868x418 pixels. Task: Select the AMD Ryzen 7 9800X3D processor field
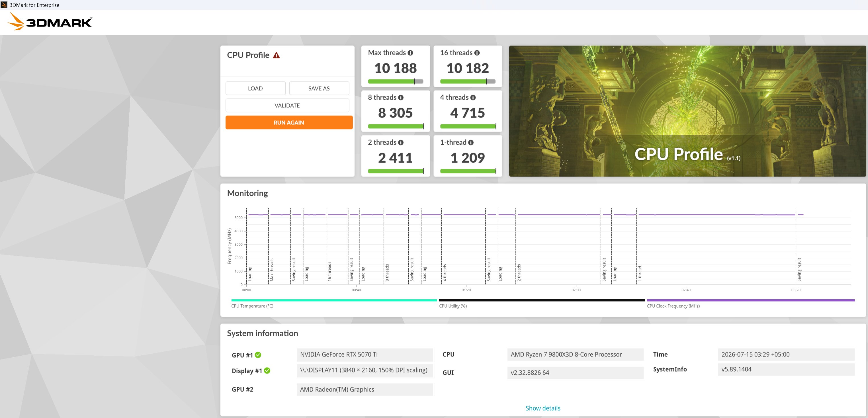click(x=575, y=355)
